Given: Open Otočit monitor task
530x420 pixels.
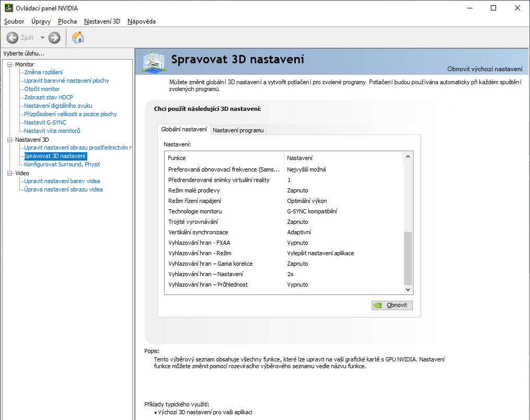Looking at the screenshot, I should (x=42, y=89).
